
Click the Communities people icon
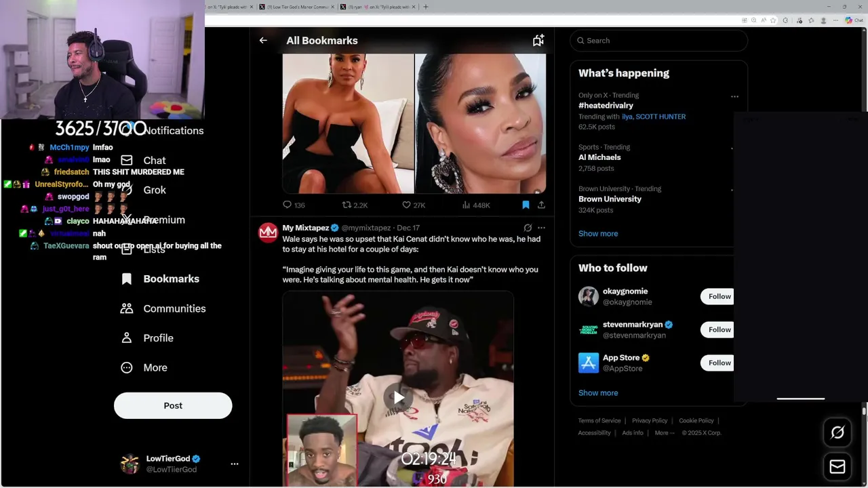tap(126, 308)
